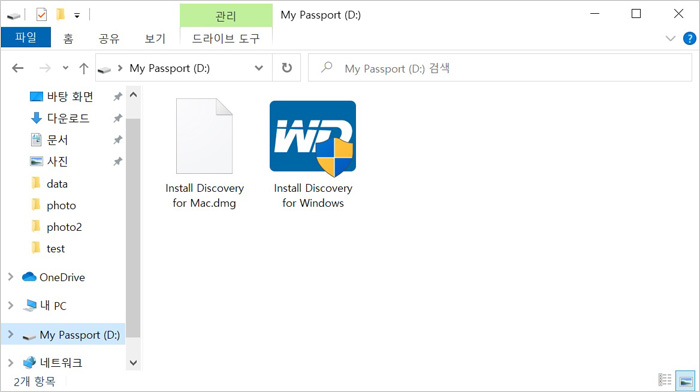Open the test folder in navigation pane
The width and height of the screenshot is (700, 392).
click(55, 248)
